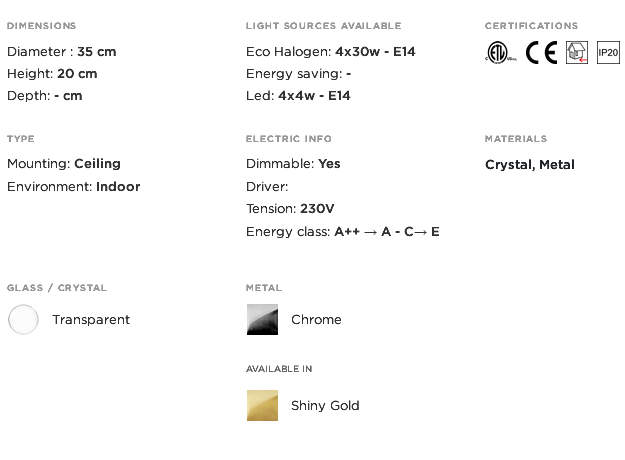Choose the Shiny Gold finish swatch
625x460 pixels.
[262, 405]
